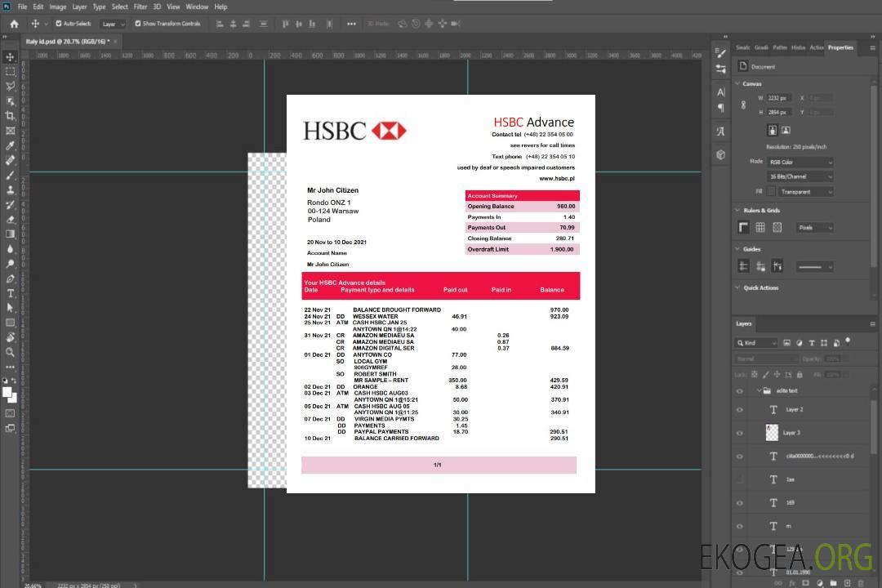The width and height of the screenshot is (882, 588).
Task: Open the Properties panel menu
Action: (872, 48)
